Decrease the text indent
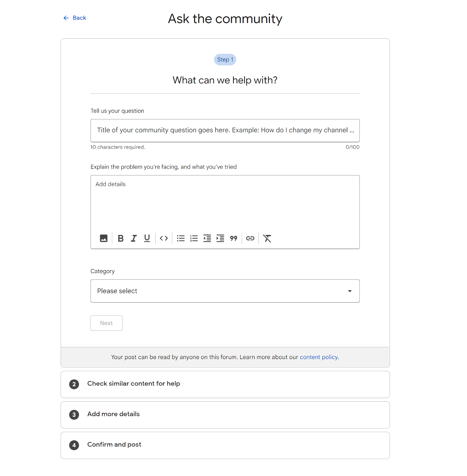This screenshot has height=476, width=467. tap(207, 238)
